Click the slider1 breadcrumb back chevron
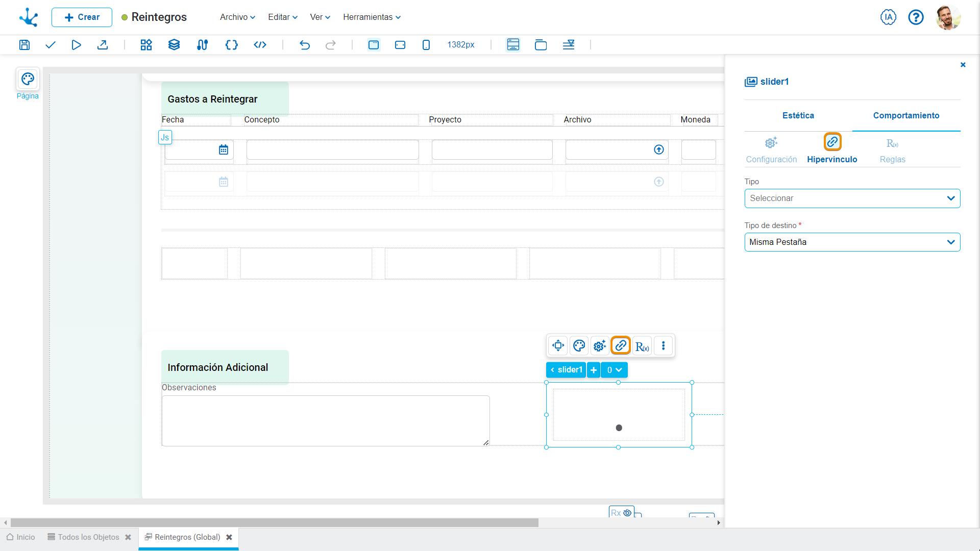The height and width of the screenshot is (551, 980). pyautogui.click(x=552, y=370)
